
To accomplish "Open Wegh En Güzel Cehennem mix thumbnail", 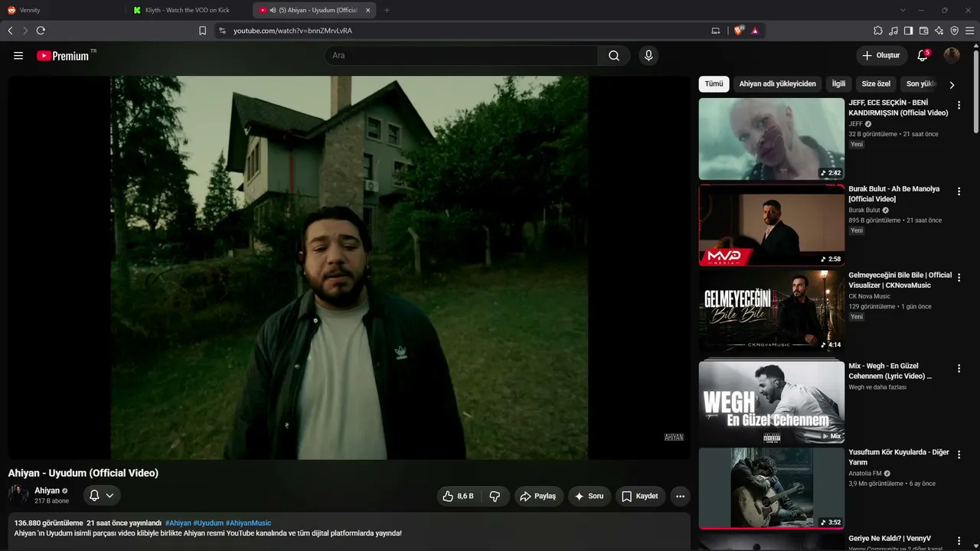I will point(772,402).
